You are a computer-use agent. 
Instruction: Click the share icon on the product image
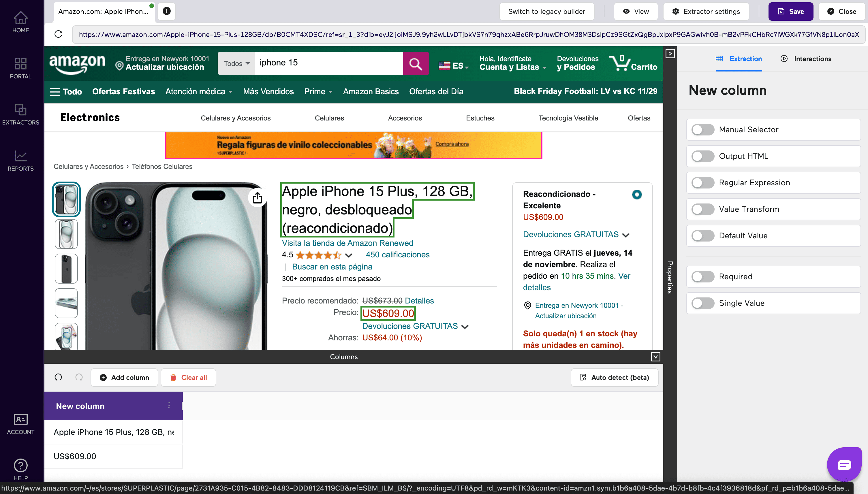(257, 197)
